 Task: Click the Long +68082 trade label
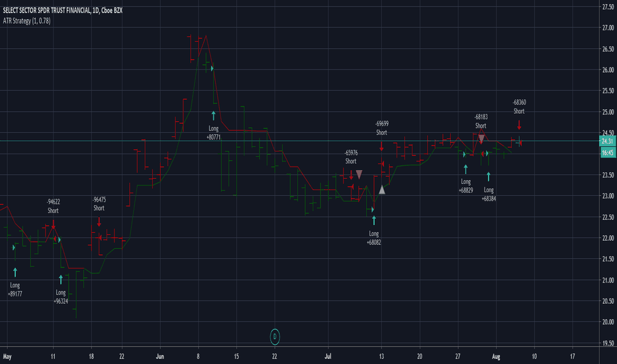point(374,238)
